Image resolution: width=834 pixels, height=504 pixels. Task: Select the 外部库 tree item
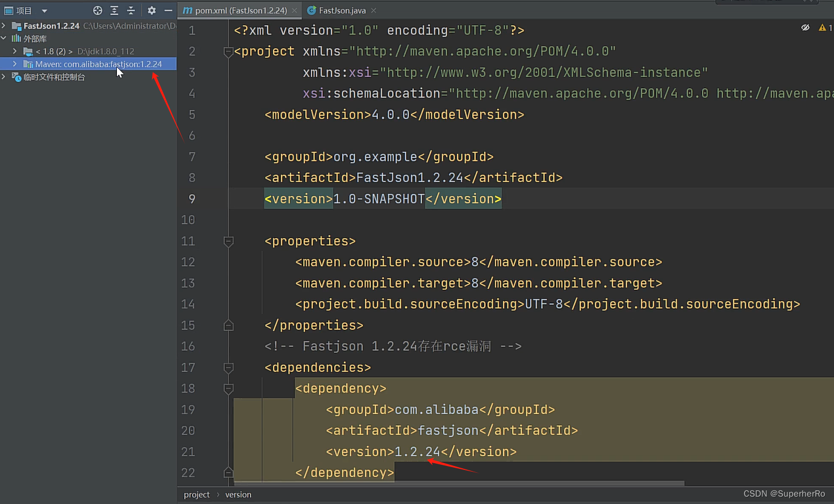(x=35, y=39)
